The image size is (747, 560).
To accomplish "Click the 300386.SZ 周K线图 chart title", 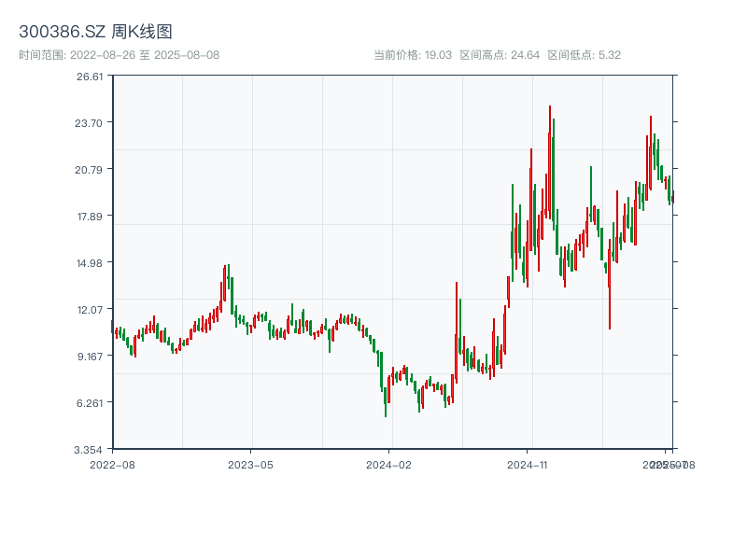I will tap(95, 33).
